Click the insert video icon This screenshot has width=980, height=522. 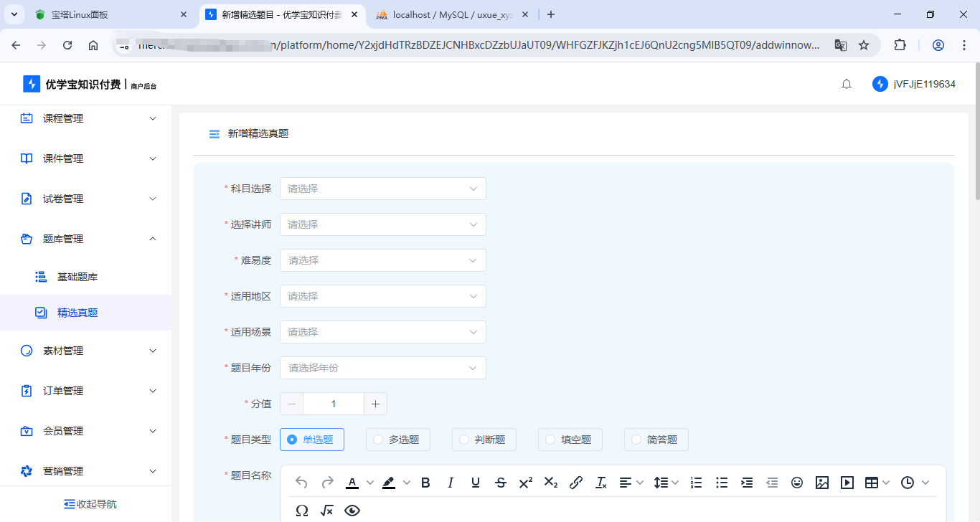pos(847,483)
